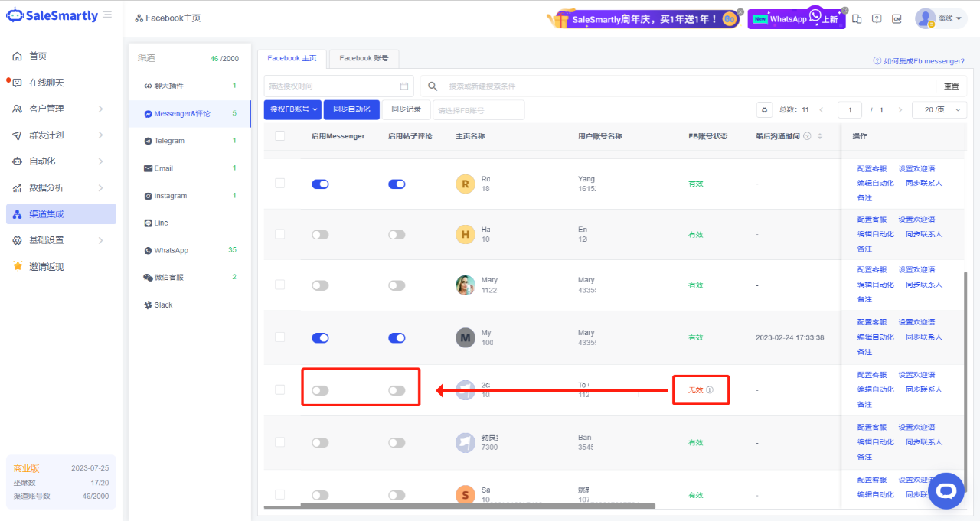Open the device/mobile icon in top bar
The height and width of the screenshot is (521, 980).
(857, 19)
